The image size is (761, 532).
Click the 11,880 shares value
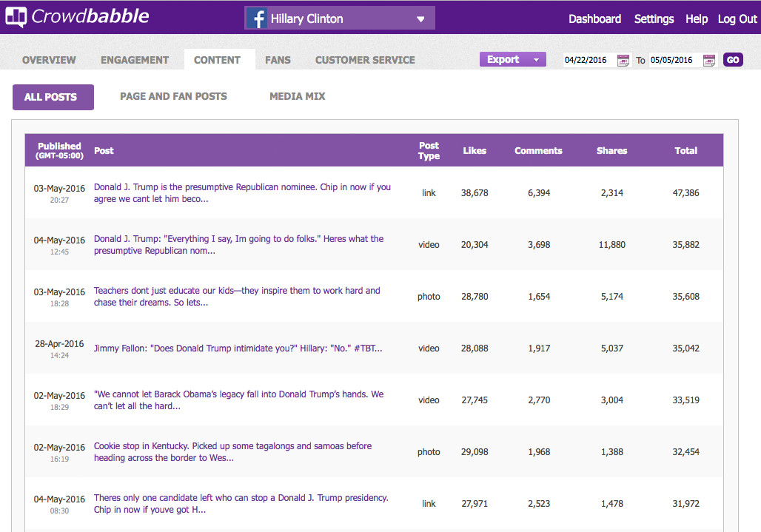click(x=611, y=245)
